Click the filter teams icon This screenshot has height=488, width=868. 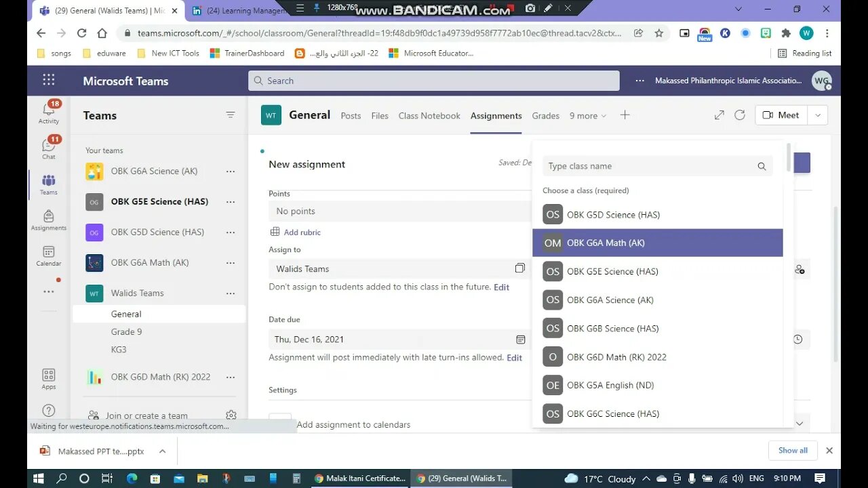[x=231, y=115]
